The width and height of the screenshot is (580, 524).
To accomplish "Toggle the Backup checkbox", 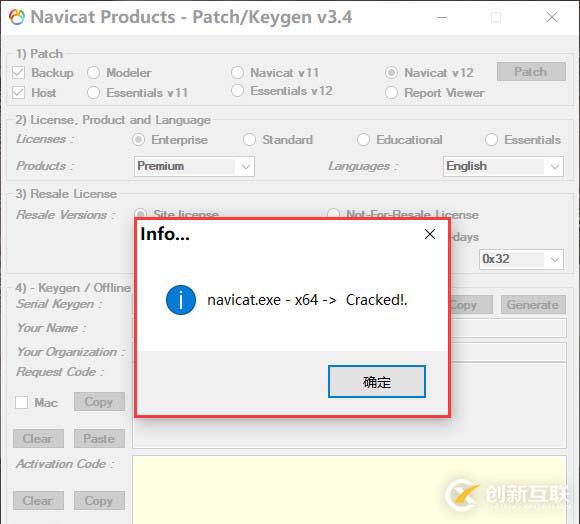I will point(18,72).
